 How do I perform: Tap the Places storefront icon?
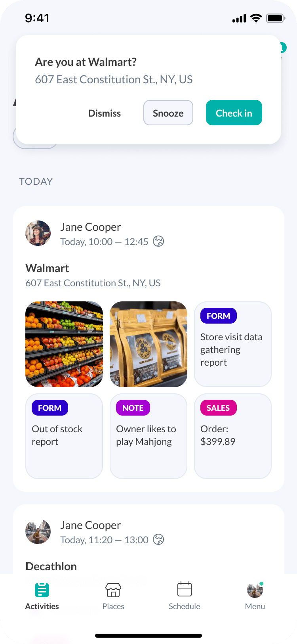(113, 590)
